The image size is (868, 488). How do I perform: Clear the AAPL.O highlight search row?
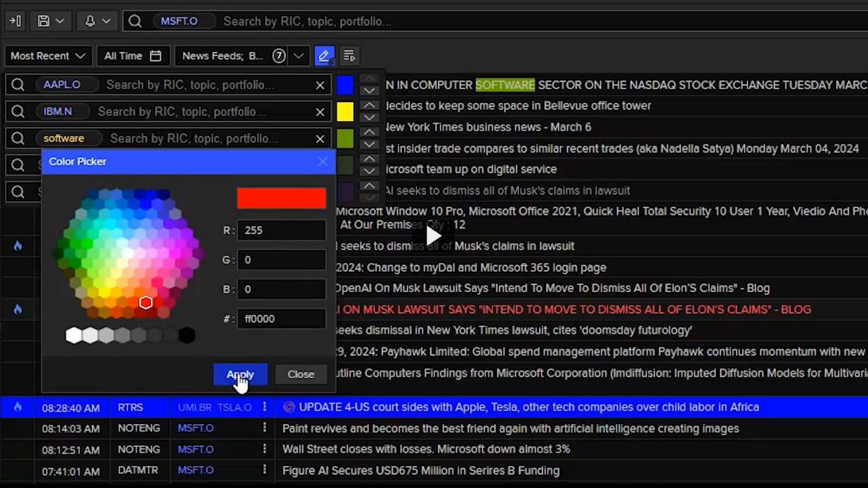(320, 85)
